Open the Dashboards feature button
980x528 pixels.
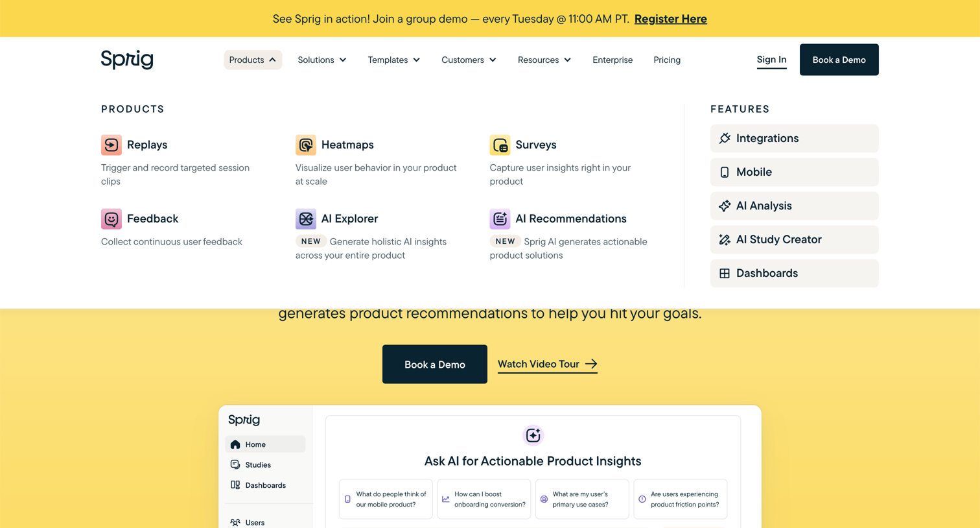pyautogui.click(x=794, y=273)
